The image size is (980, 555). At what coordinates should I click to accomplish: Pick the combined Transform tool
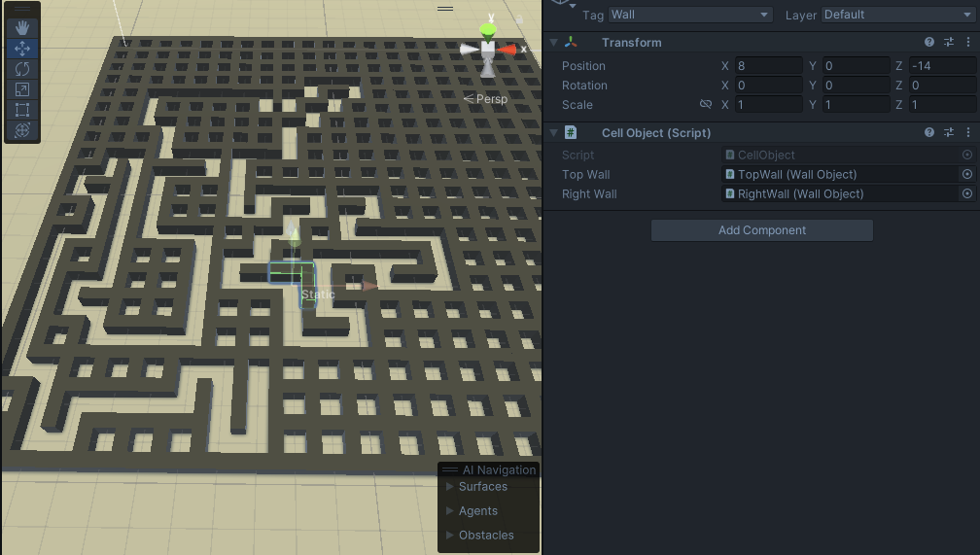pos(22,130)
